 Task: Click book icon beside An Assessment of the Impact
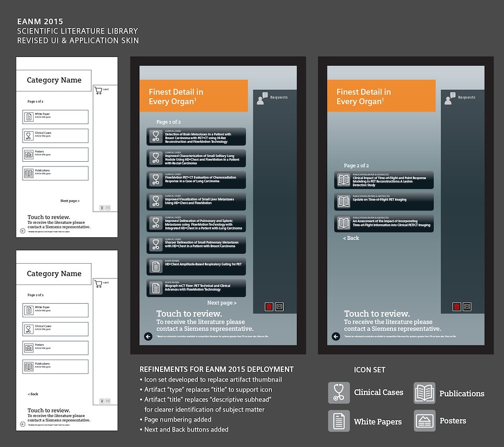click(343, 223)
